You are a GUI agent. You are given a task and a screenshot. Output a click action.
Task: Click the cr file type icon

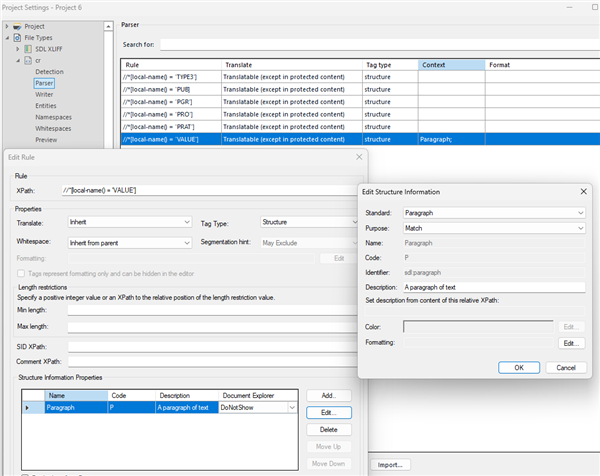(x=28, y=60)
